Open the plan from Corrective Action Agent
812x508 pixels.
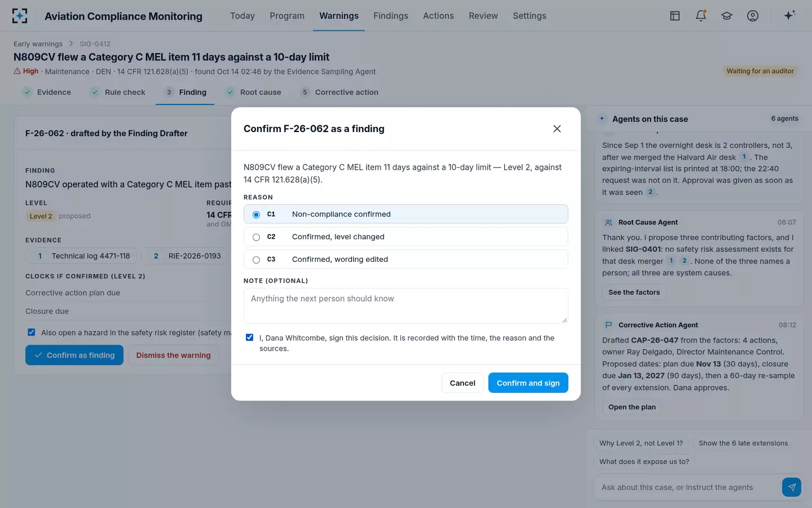[632, 407]
